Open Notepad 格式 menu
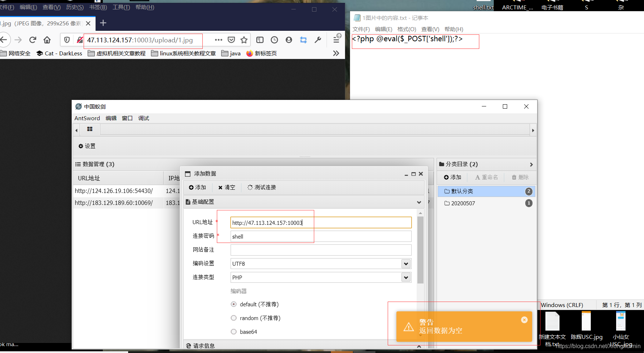This screenshot has height=353, width=644. point(407,29)
